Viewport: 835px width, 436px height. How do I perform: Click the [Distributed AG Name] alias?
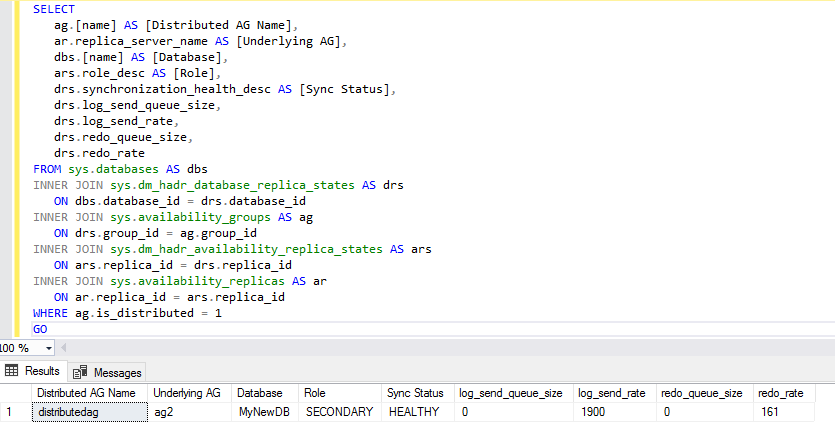(218, 25)
